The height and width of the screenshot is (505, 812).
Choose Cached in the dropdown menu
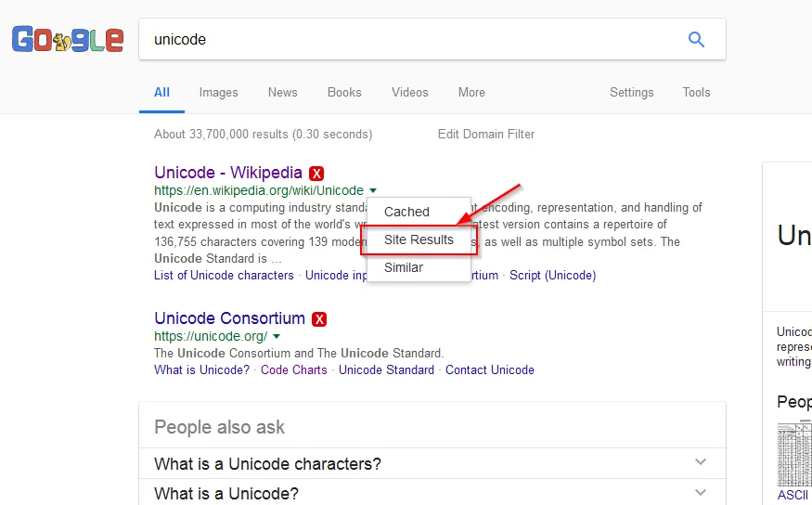(406, 212)
